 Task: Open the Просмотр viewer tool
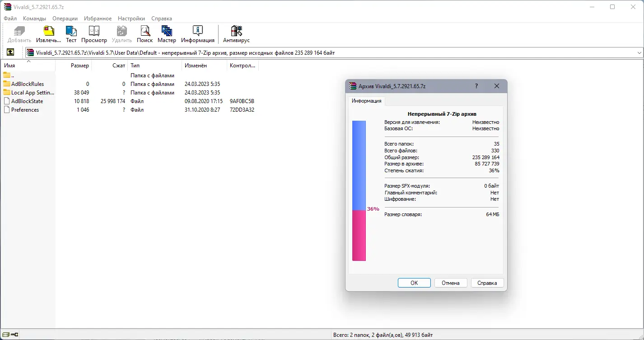click(x=94, y=34)
